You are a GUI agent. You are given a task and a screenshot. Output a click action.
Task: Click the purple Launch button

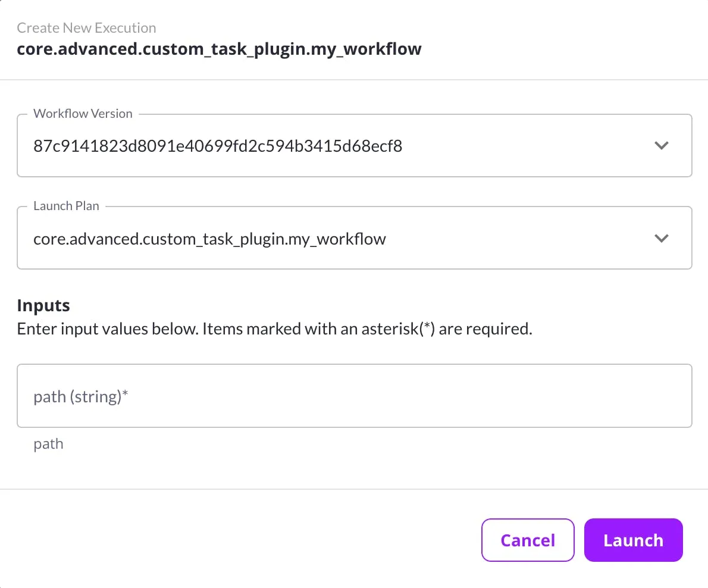[633, 540]
